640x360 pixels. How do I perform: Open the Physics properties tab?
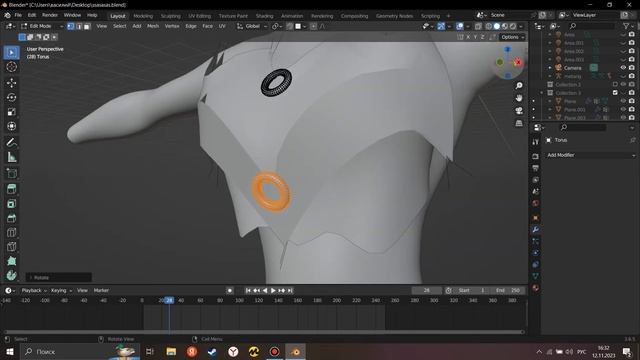(536, 253)
